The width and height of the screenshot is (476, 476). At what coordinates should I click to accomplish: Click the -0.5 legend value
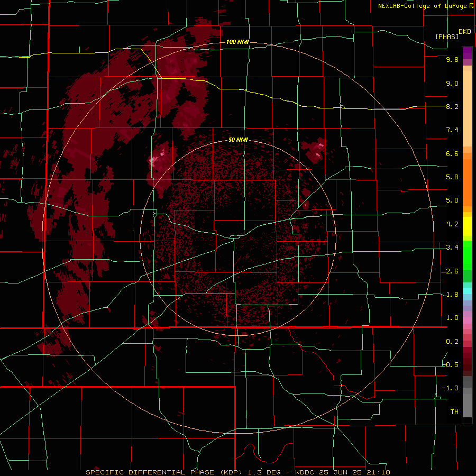(450, 365)
